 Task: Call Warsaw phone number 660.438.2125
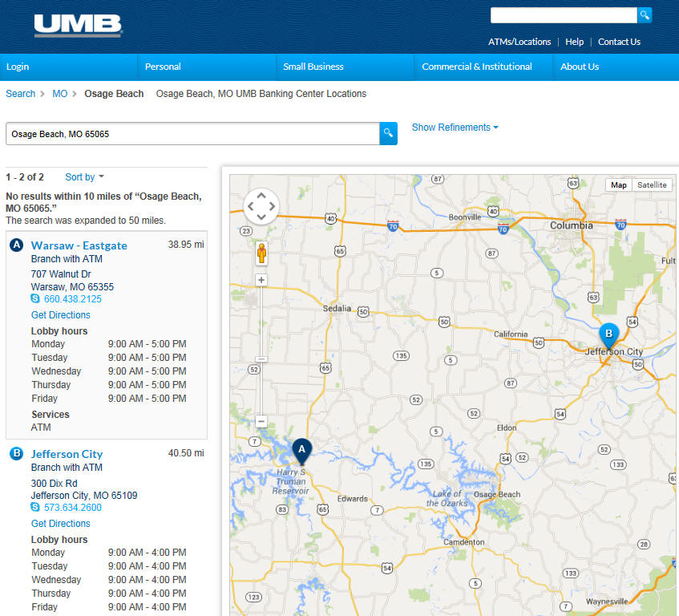[73, 299]
